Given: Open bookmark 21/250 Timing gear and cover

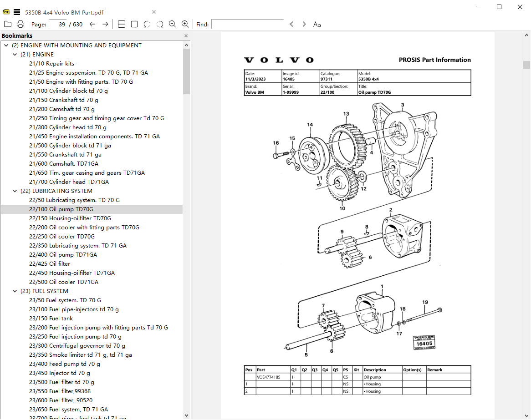Looking at the screenshot, I should tap(97, 118).
